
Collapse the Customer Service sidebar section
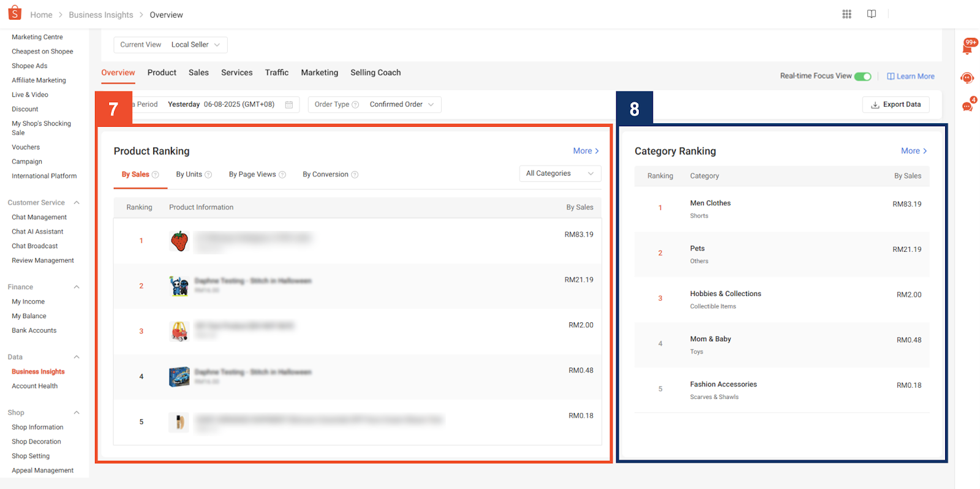pos(77,203)
